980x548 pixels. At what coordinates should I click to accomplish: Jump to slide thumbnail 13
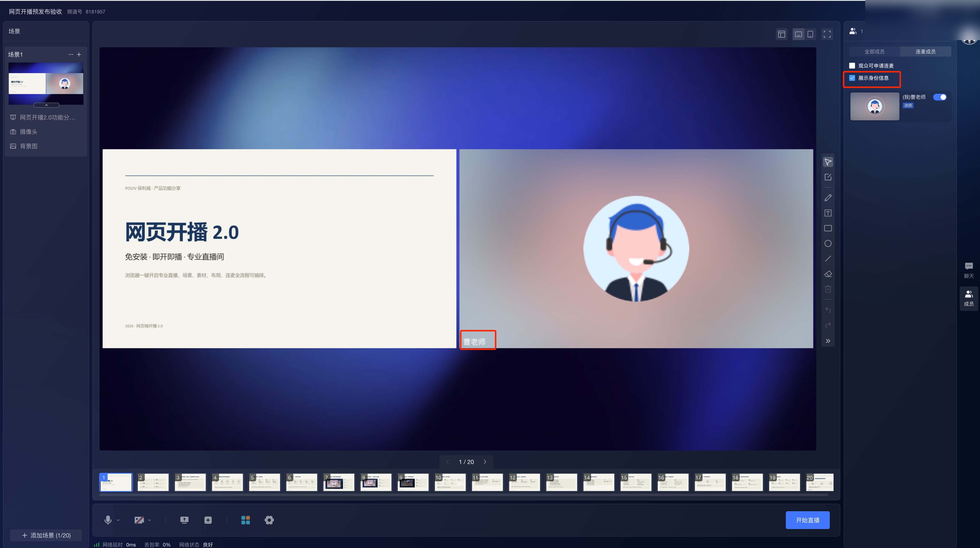562,482
